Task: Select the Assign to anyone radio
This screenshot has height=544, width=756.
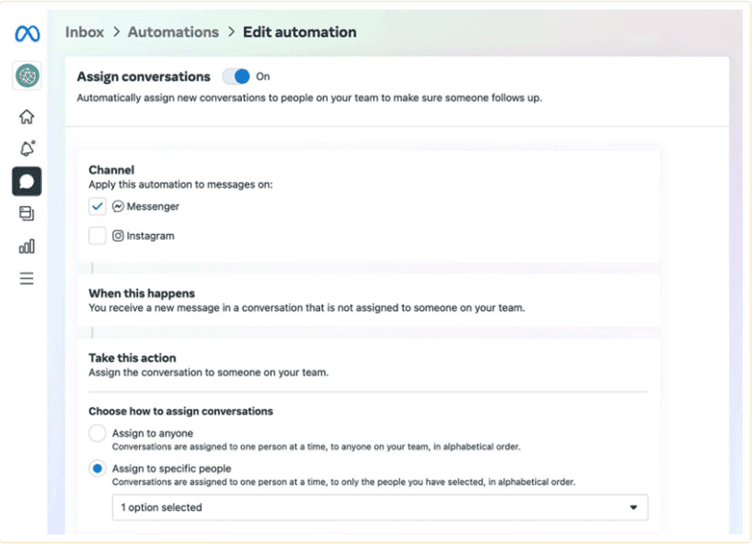Action: tap(98, 434)
